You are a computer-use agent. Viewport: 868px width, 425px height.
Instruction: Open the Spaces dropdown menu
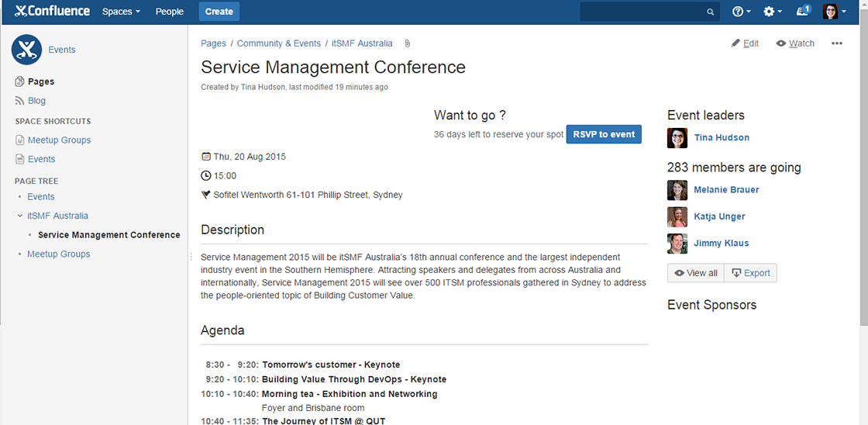pos(121,12)
